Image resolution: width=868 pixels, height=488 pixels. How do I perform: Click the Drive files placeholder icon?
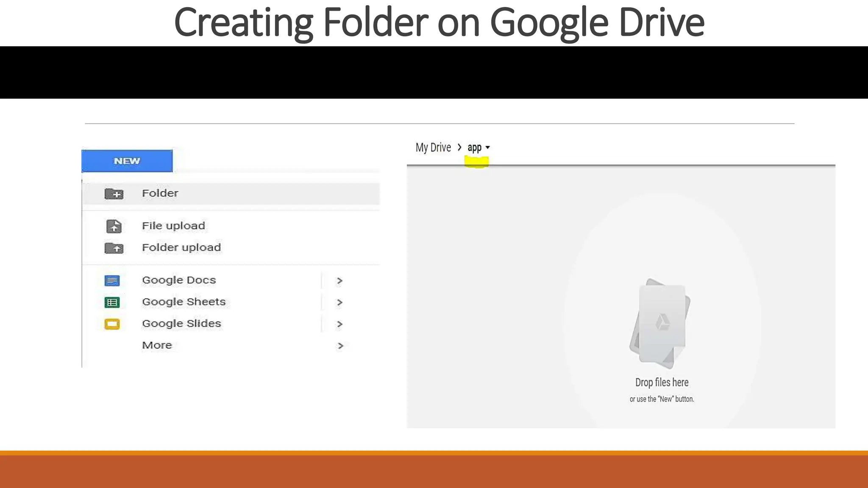click(x=660, y=323)
